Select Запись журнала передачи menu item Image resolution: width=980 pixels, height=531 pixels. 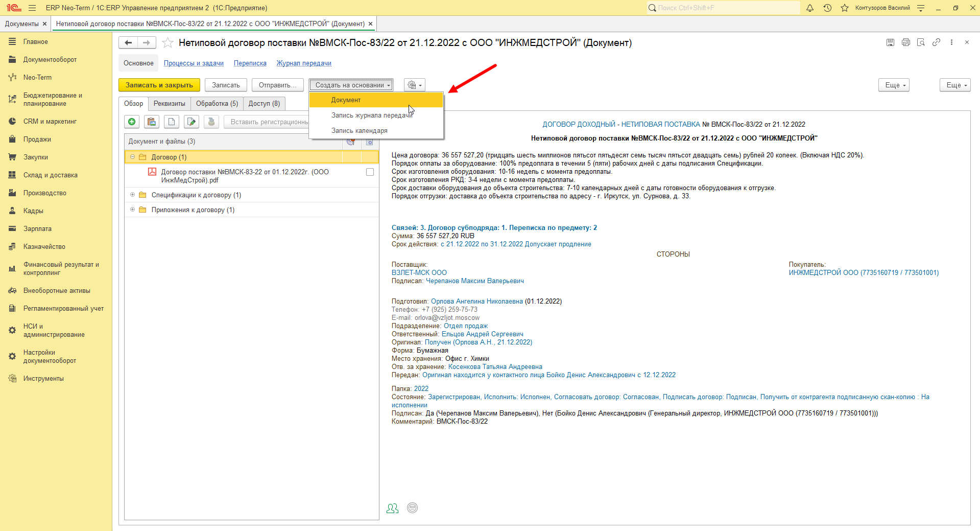click(x=376, y=115)
